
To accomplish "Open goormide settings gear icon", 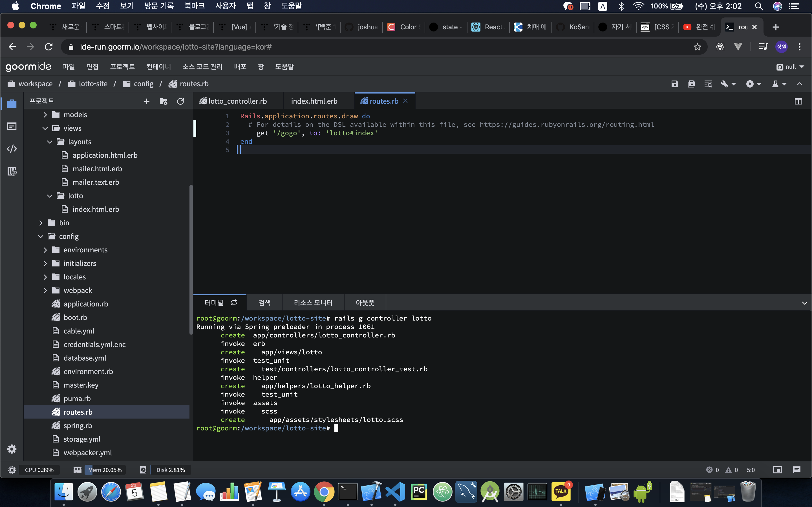I will click(x=12, y=449).
